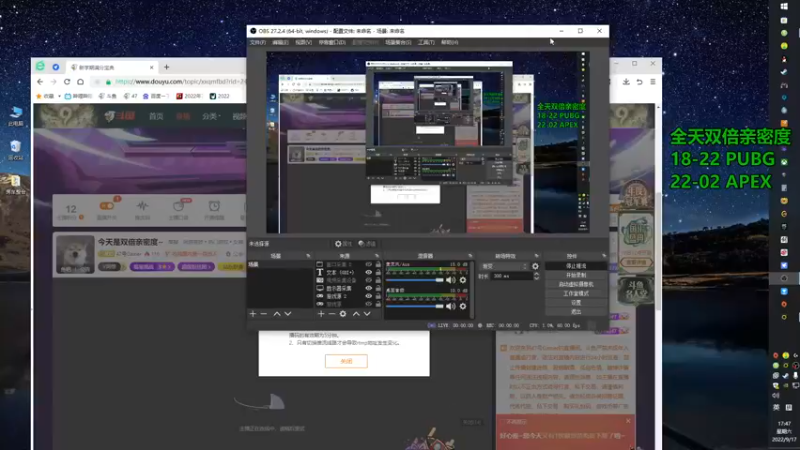This screenshot has width=800, height=450.
Task: Open the 工具(T) menu in OBS
Action: [426, 42]
